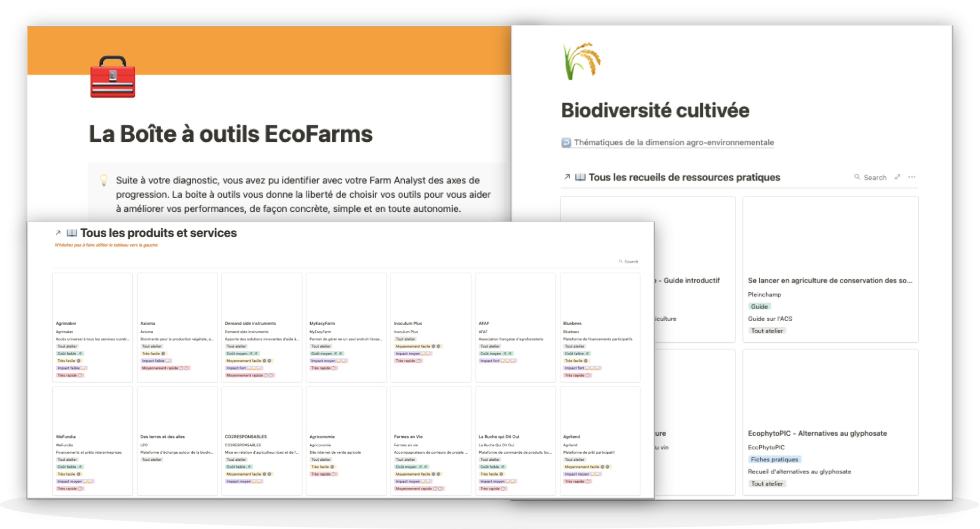The height and width of the screenshot is (529, 980).
Task: Click the wheat page icon on Biodiversité cultivée
Action: pos(582,61)
